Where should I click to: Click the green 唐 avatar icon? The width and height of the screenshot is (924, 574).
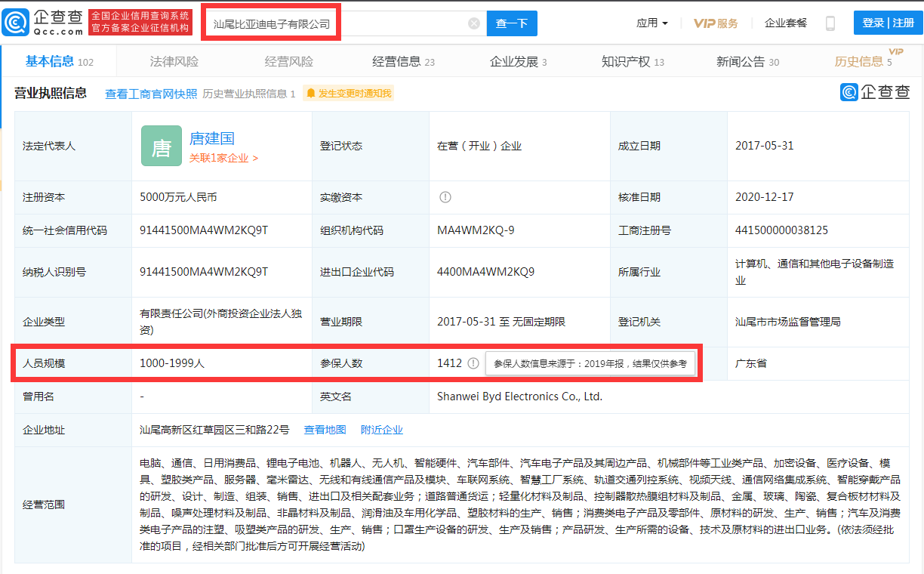pos(162,146)
